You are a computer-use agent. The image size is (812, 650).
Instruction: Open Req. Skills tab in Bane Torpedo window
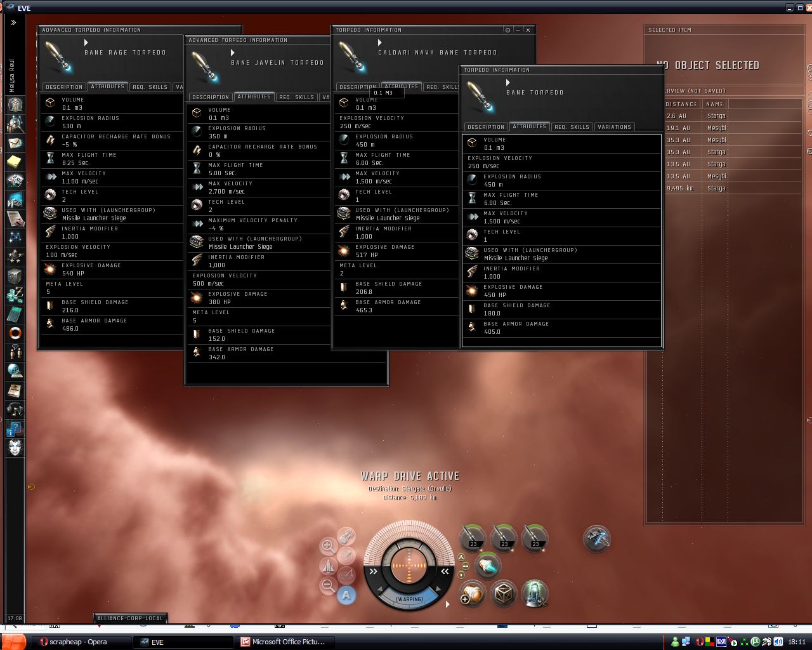tap(572, 127)
